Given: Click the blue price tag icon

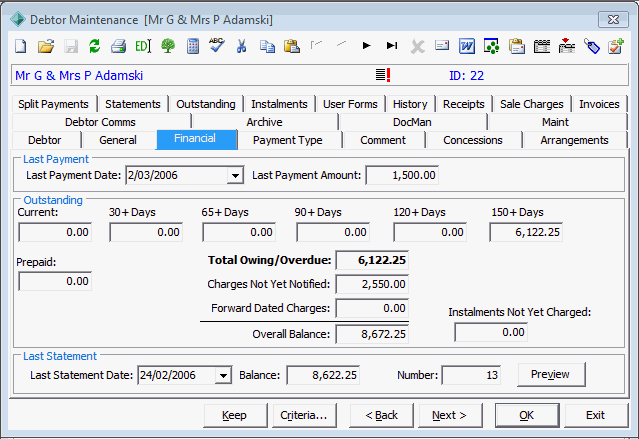Looking at the screenshot, I should pyautogui.click(x=592, y=46).
